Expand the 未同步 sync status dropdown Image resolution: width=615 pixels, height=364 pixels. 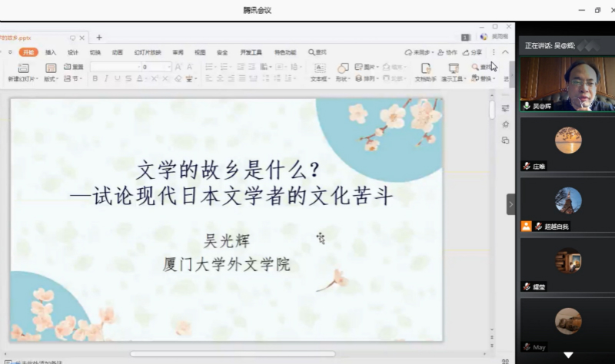[419, 52]
